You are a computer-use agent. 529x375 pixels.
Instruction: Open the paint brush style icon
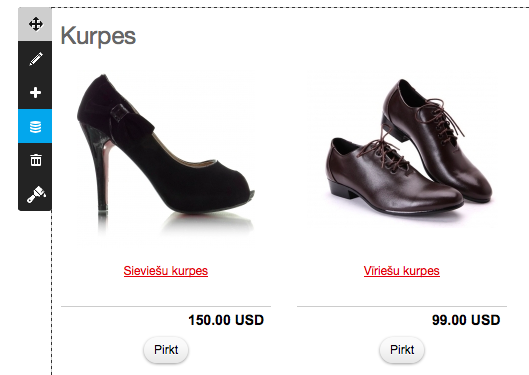coord(35,194)
